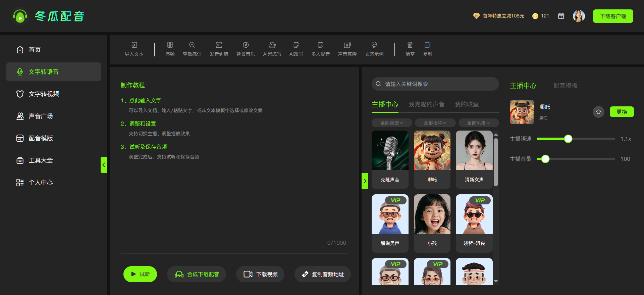Open 多人配音 multi-voice dubbing tool
644x295 pixels.
(x=320, y=45)
